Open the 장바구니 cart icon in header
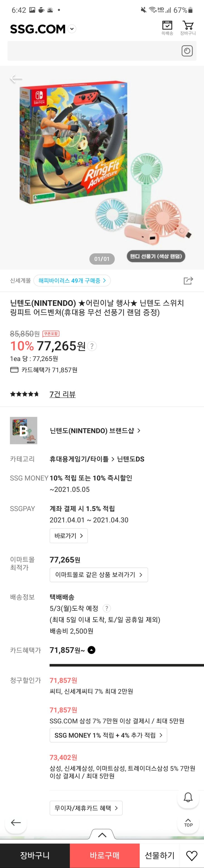 188,28
